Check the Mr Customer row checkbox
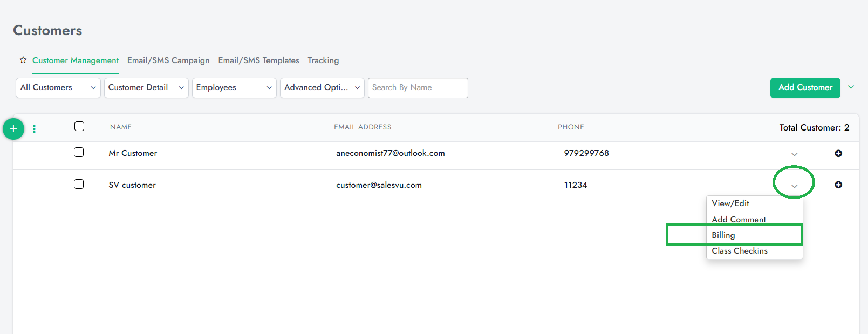Viewport: 868px width, 334px height. (79, 152)
